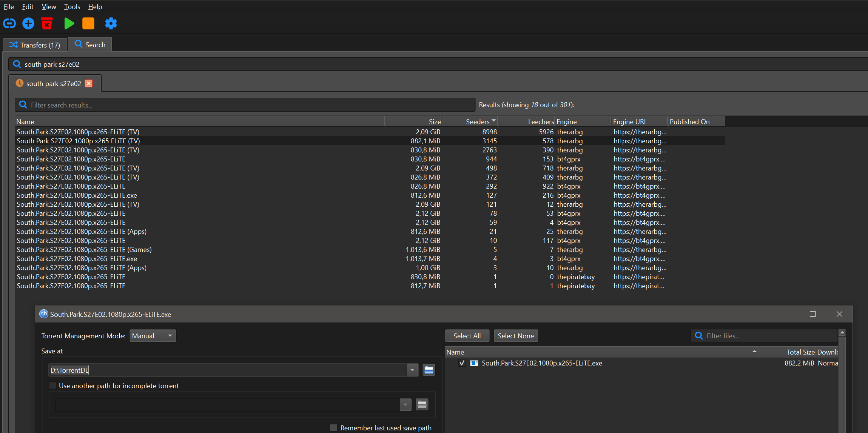Click the magnifier icon in the search query field
This screenshot has height=433, width=868.
click(x=17, y=64)
